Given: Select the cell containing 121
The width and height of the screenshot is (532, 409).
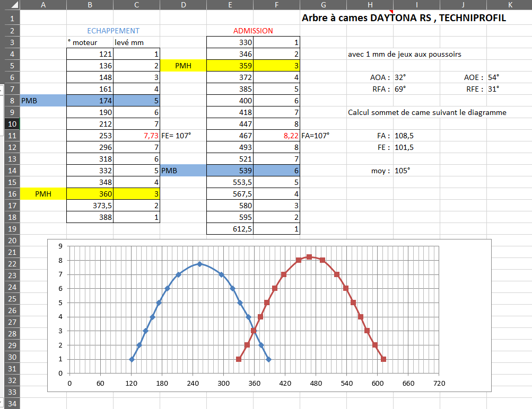Looking at the screenshot, I should (90, 54).
